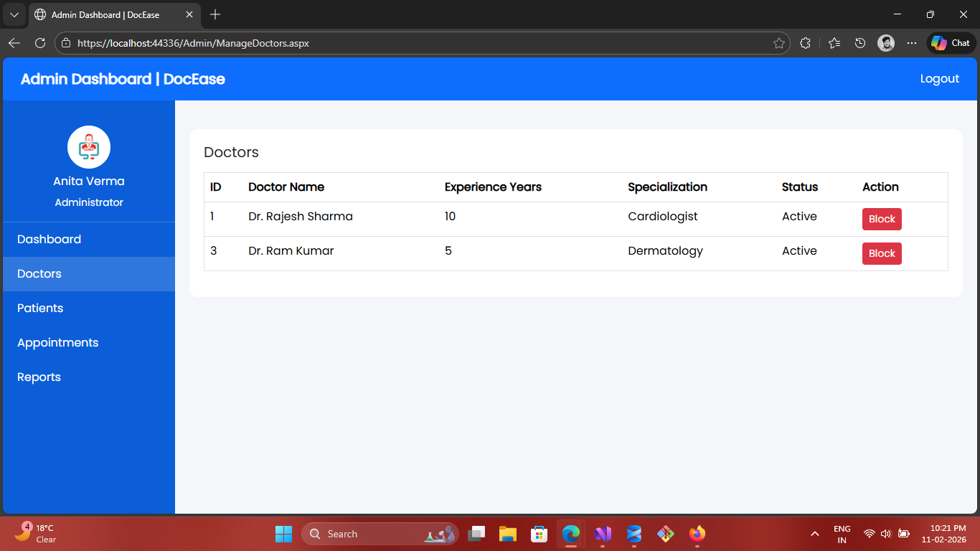
Task: Open Dashboard in the sidebar
Action: tap(49, 239)
